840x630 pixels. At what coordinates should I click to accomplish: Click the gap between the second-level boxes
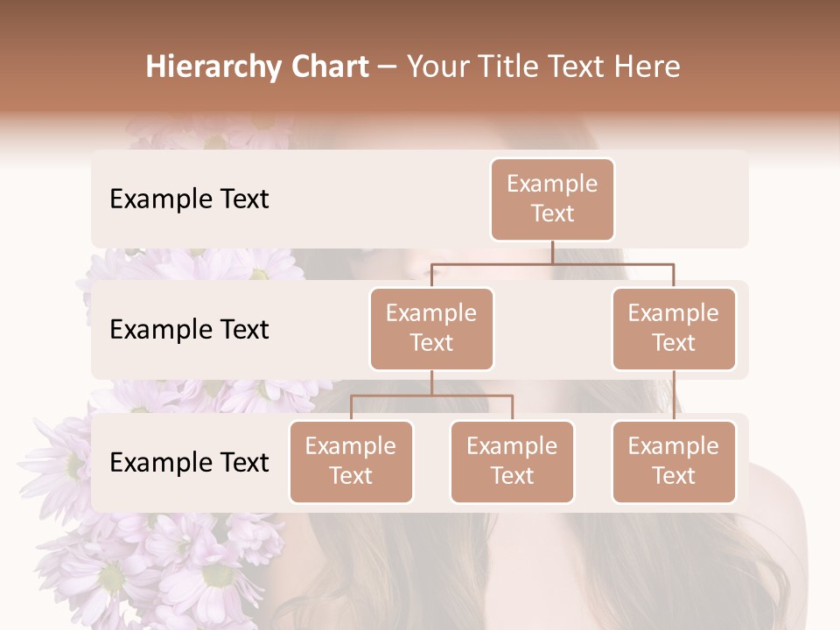[551, 329]
